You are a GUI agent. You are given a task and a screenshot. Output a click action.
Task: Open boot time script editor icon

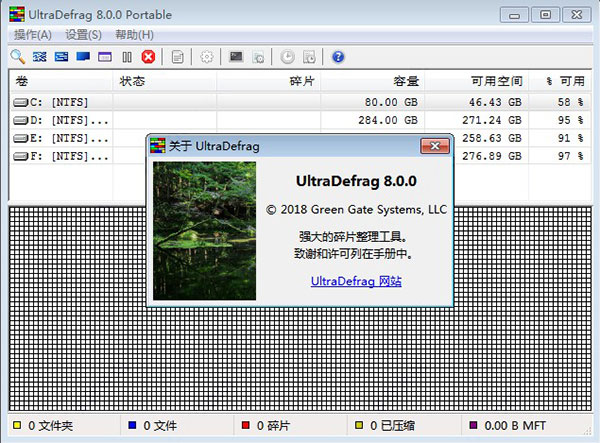click(x=258, y=57)
